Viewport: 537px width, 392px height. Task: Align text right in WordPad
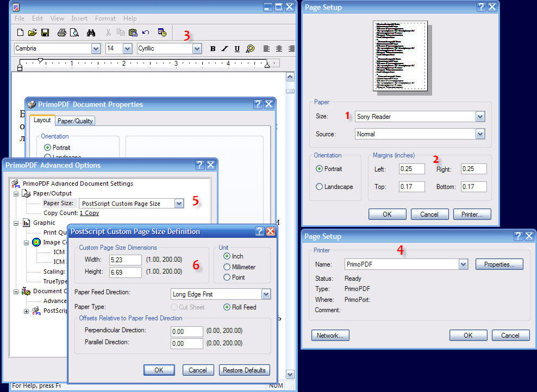[291, 48]
